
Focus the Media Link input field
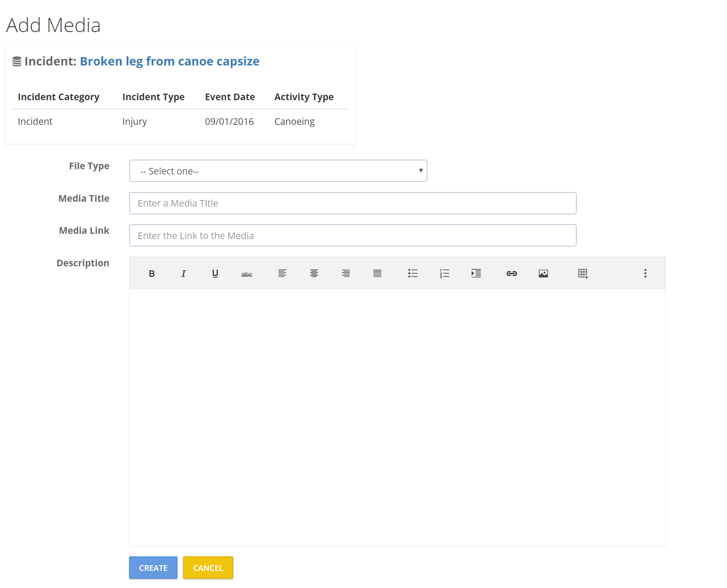pyautogui.click(x=353, y=236)
